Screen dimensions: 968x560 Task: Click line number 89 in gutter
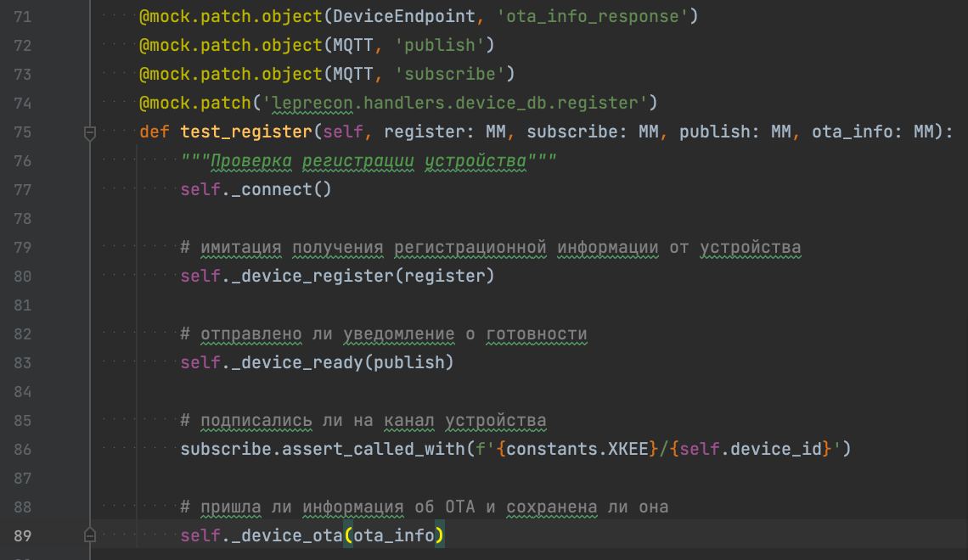[x=23, y=535]
